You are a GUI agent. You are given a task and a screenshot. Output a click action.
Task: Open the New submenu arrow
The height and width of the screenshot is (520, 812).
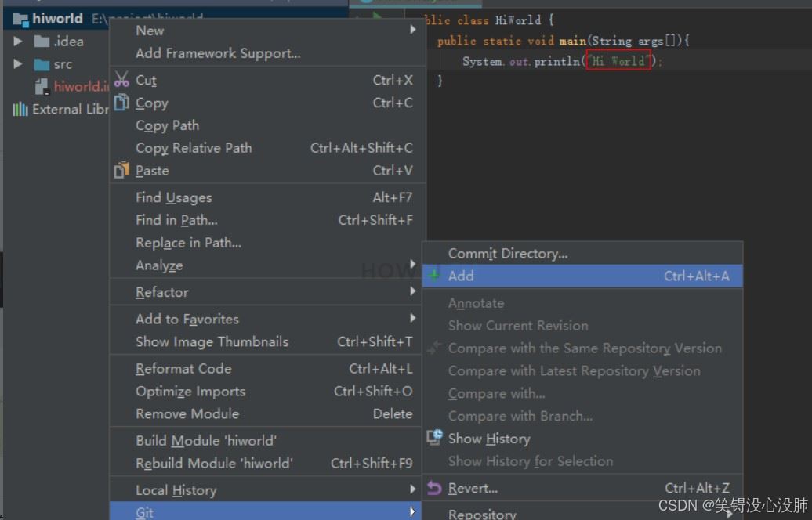[x=413, y=31]
